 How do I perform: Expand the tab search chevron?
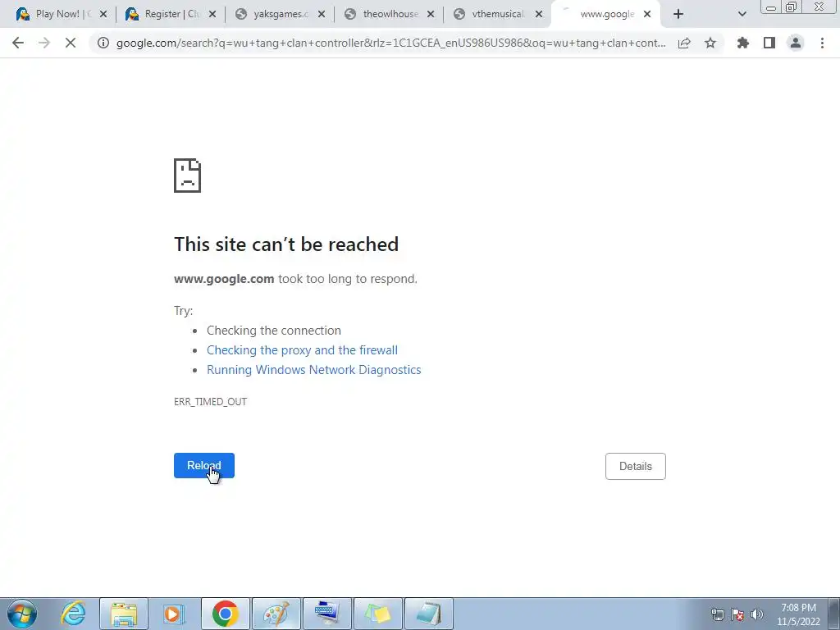742,15
